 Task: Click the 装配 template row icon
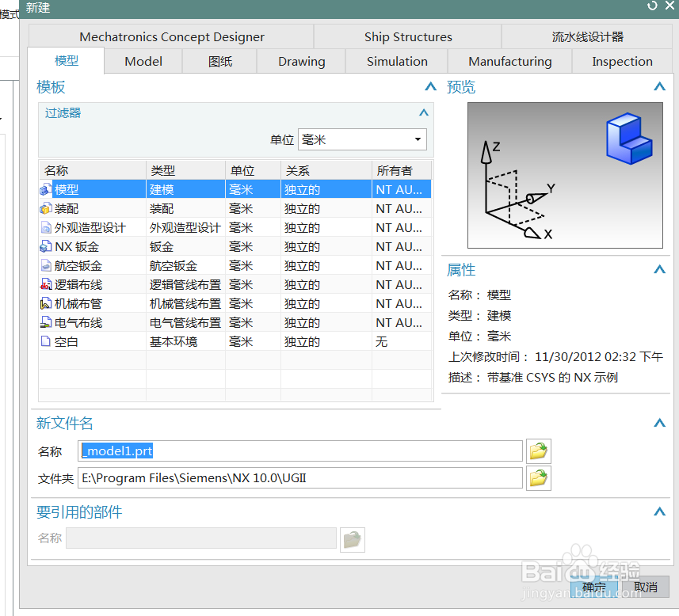point(46,209)
